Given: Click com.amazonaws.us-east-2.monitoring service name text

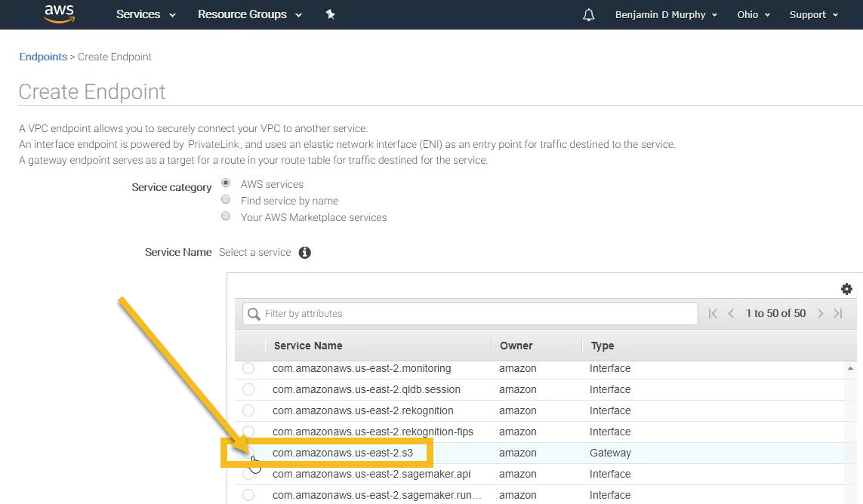Looking at the screenshot, I should pyautogui.click(x=362, y=368).
